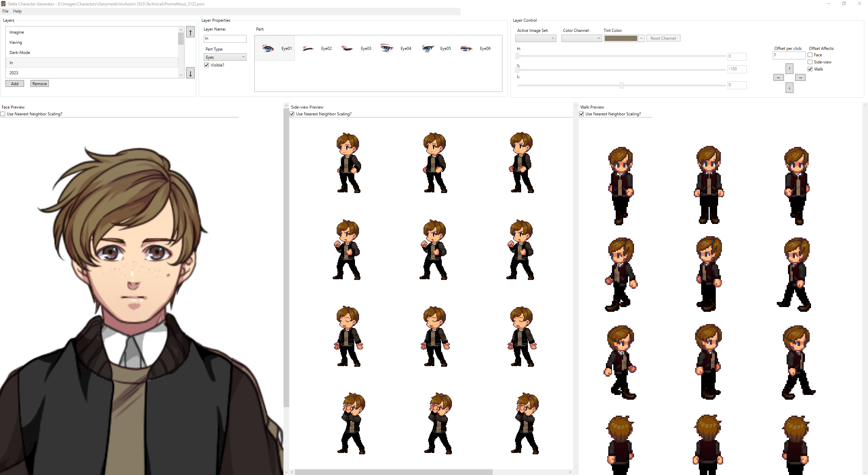Click the Add layer button
868x475 pixels.
pos(15,84)
